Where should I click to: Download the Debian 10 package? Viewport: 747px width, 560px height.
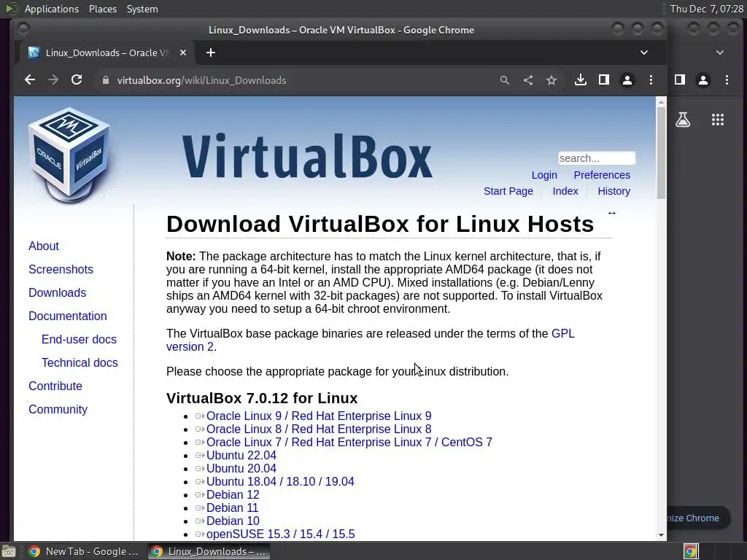click(233, 521)
